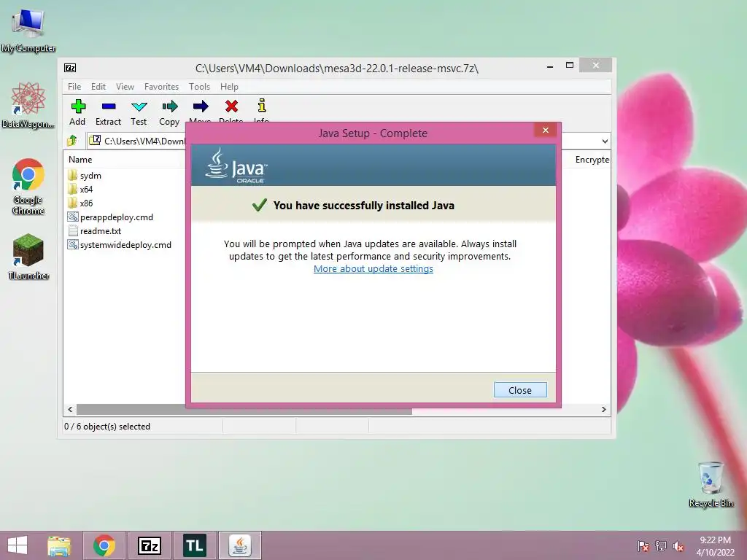Viewport: 747px width, 560px height.
Task: Open the taskbar clock and date
Action: [715, 545]
